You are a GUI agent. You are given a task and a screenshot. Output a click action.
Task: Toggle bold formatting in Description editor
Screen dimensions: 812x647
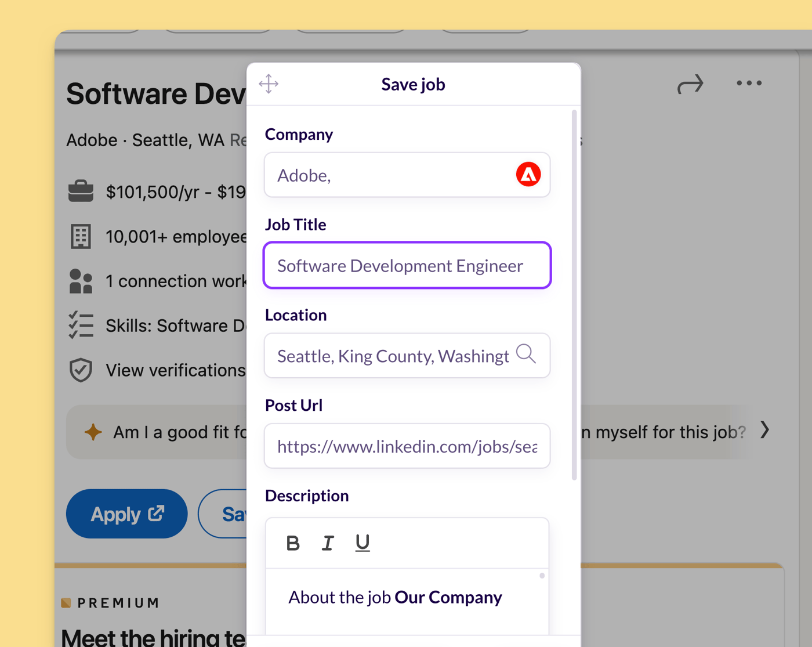point(293,543)
